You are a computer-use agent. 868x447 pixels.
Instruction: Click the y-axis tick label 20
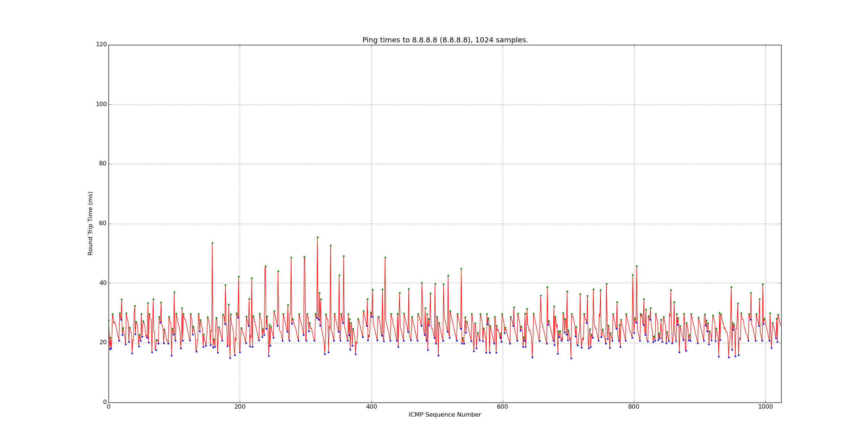(103, 342)
